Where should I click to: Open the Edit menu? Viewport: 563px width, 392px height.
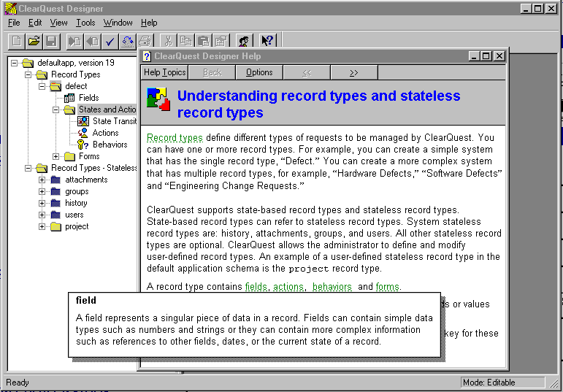click(35, 23)
